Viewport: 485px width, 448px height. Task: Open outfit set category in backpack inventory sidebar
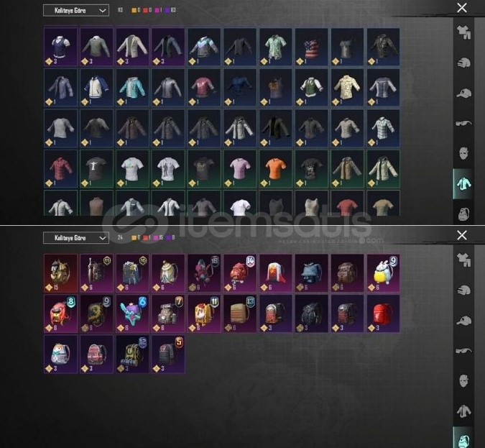click(x=463, y=260)
